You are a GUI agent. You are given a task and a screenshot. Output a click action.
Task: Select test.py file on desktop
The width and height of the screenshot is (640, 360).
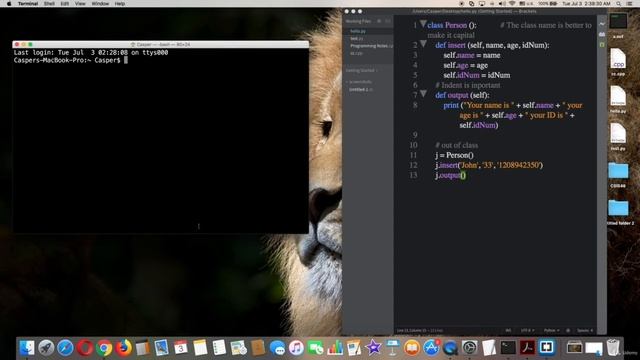(x=618, y=137)
